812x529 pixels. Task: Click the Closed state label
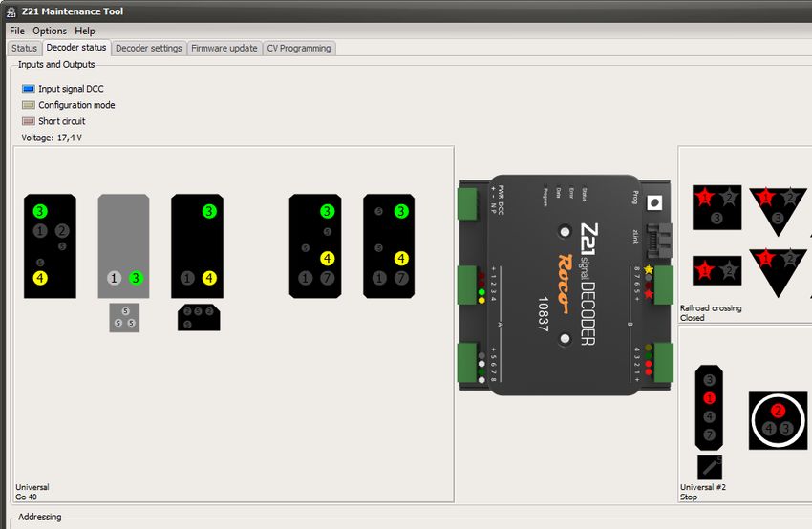(x=692, y=318)
